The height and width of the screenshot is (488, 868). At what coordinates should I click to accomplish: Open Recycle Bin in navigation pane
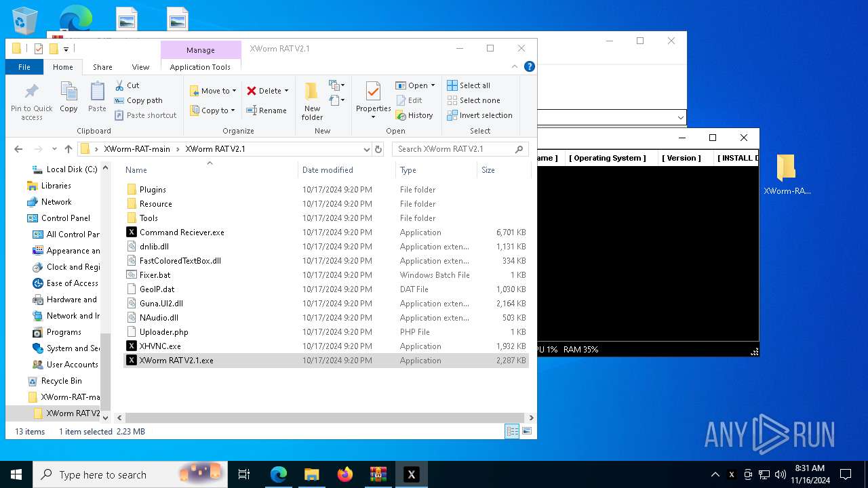[61, 381]
